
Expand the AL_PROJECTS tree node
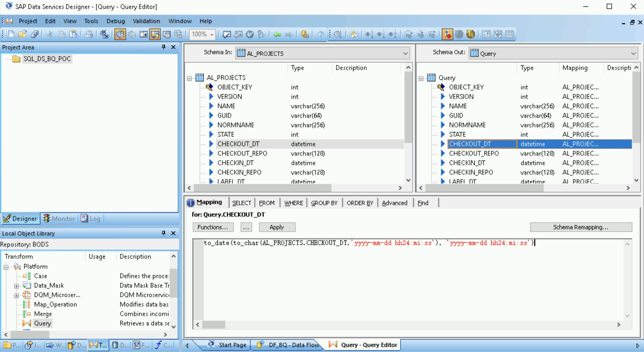click(x=189, y=77)
